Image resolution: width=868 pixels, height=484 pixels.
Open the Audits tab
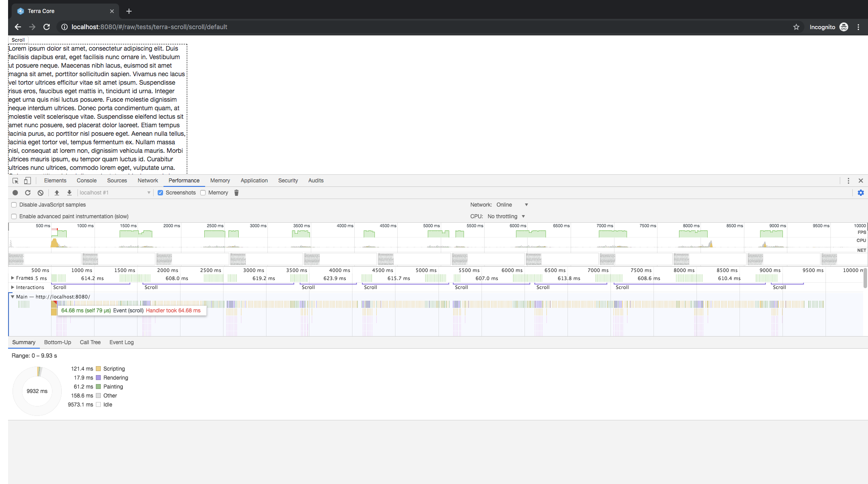click(316, 181)
